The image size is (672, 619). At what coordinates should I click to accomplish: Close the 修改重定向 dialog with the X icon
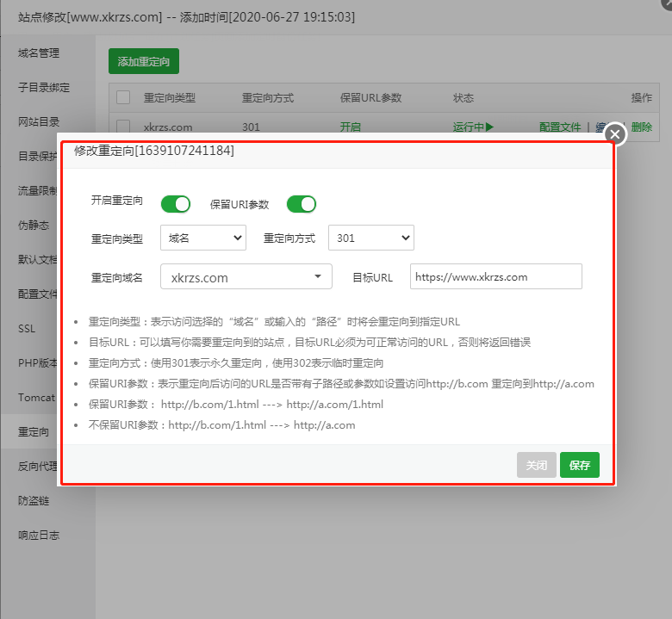coord(615,134)
